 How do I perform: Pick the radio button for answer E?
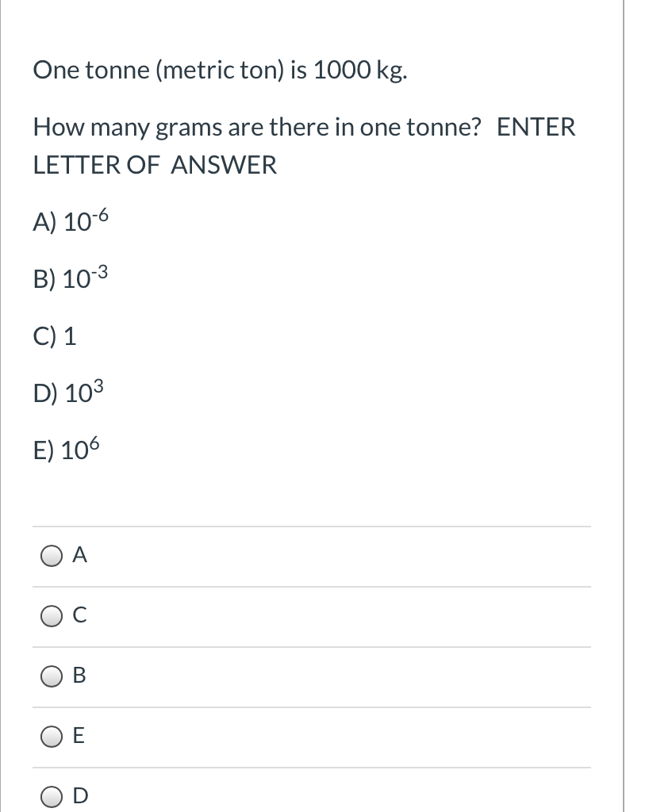(x=52, y=737)
